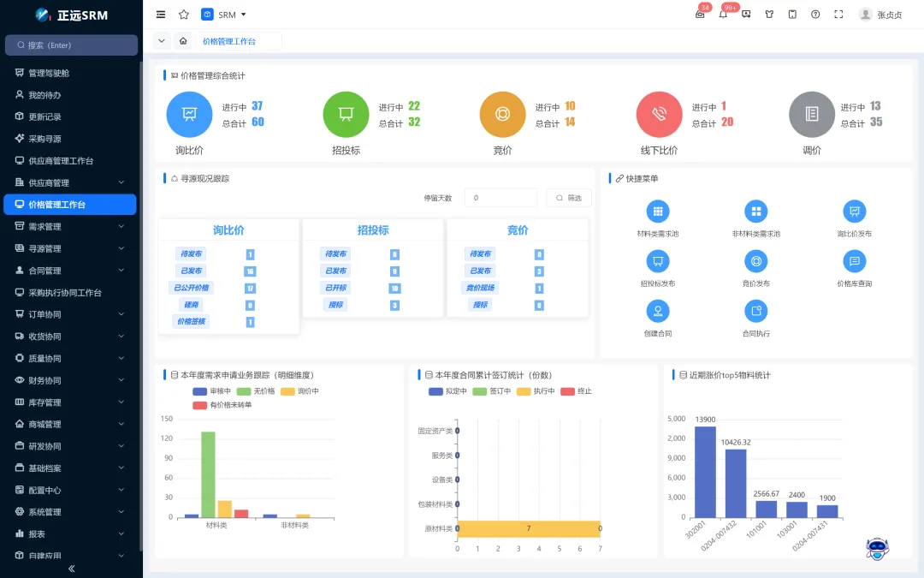This screenshot has height=578, width=924.
Task: Toggle fullscreen mode icon
Action: coord(838,15)
